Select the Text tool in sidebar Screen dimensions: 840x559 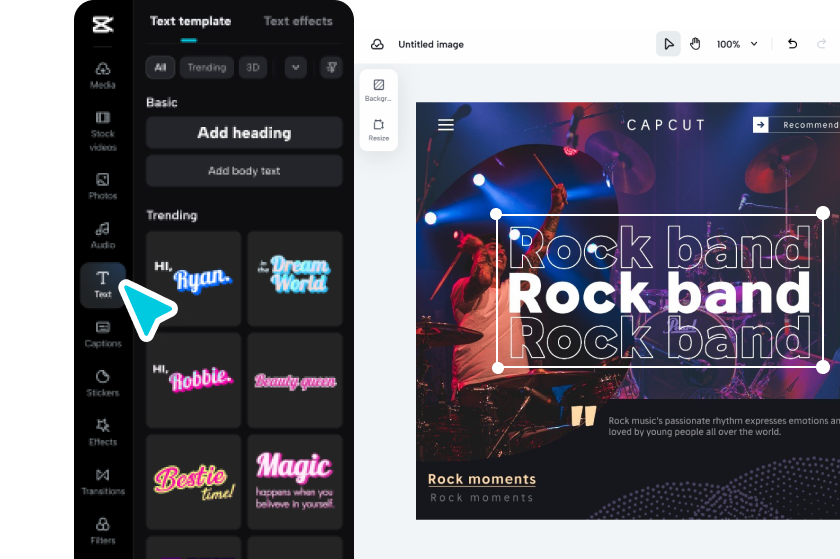pyautogui.click(x=103, y=285)
